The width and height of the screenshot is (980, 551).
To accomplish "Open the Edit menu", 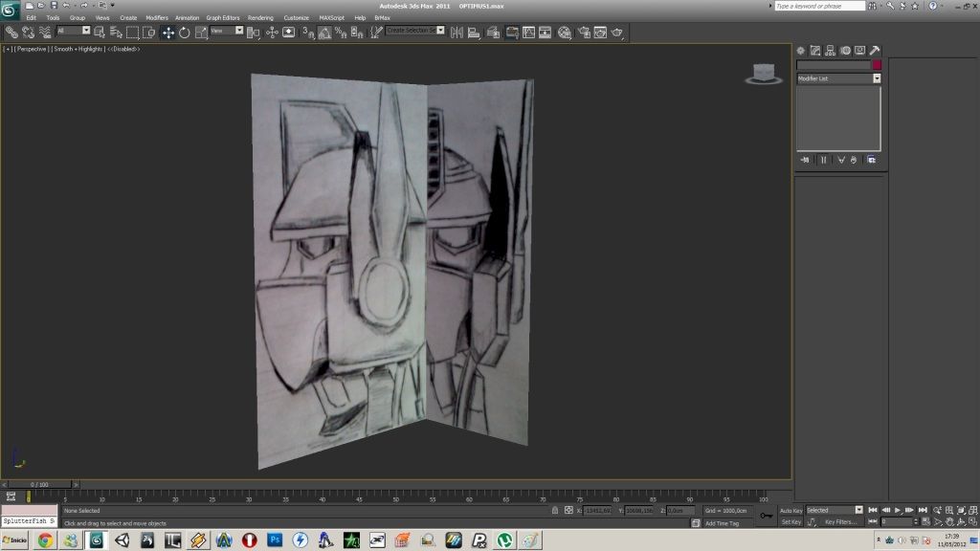I will (x=32, y=17).
